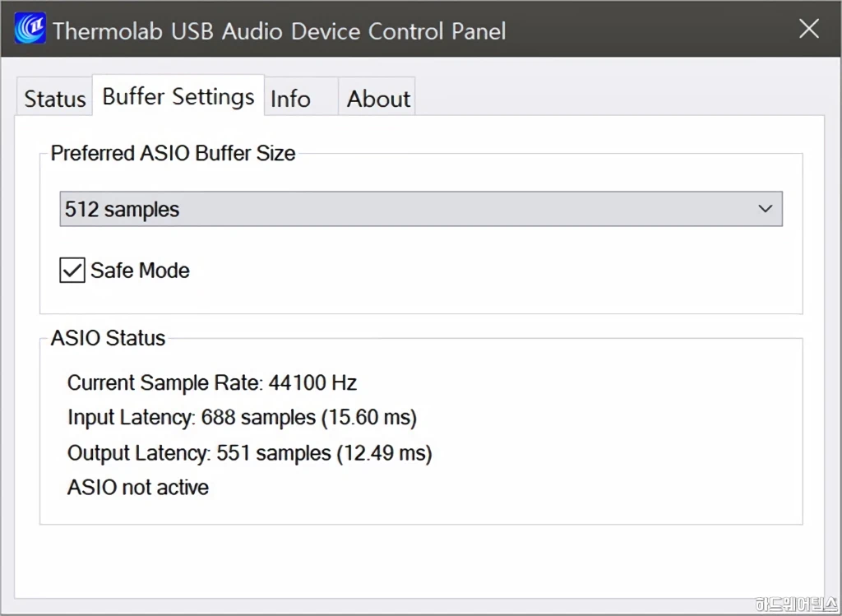Toggle the Safe Mode checkbox
842x616 pixels.
[x=72, y=270]
